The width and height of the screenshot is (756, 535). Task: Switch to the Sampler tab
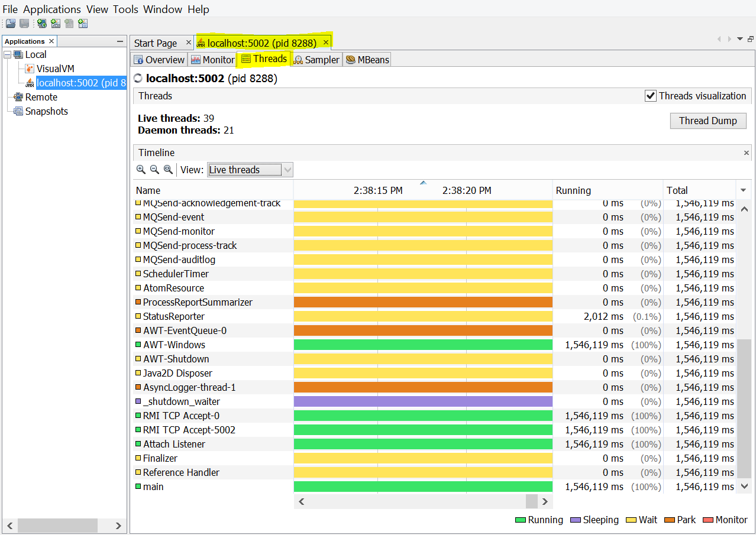point(316,60)
